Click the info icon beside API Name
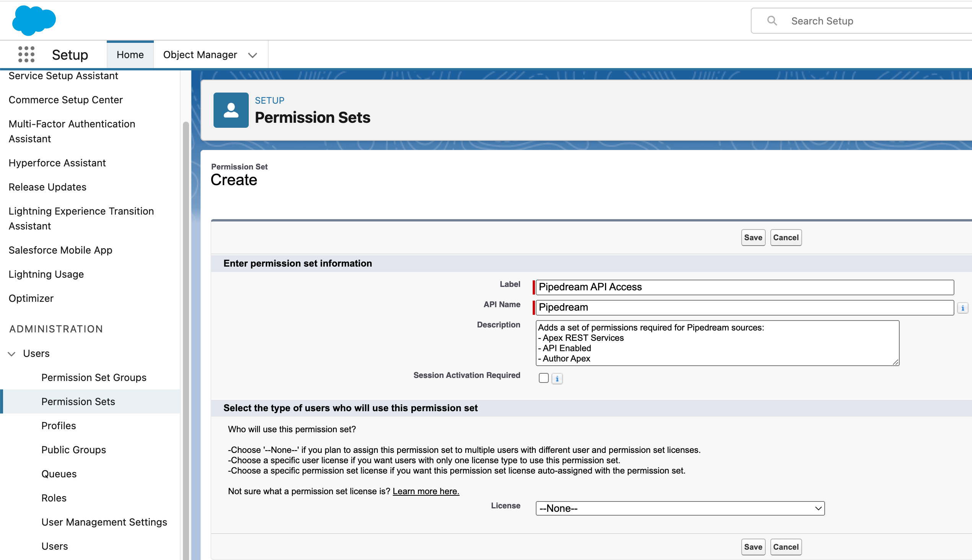Screen dimensions: 972x560 click(962, 308)
